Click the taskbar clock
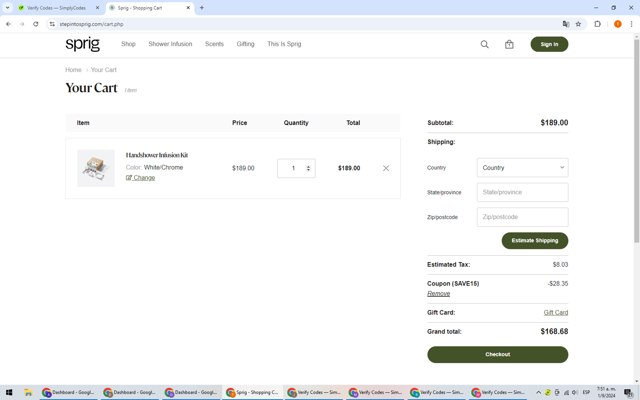This screenshot has height=400, width=640. click(606, 392)
